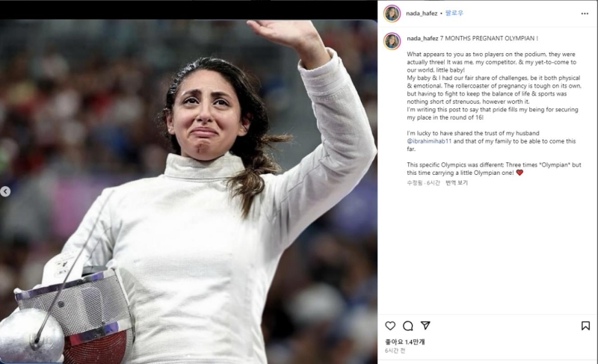This screenshot has height=364, width=598.
Task: Click the 수정됨 · 6시간 edited label
Action: [423, 182]
